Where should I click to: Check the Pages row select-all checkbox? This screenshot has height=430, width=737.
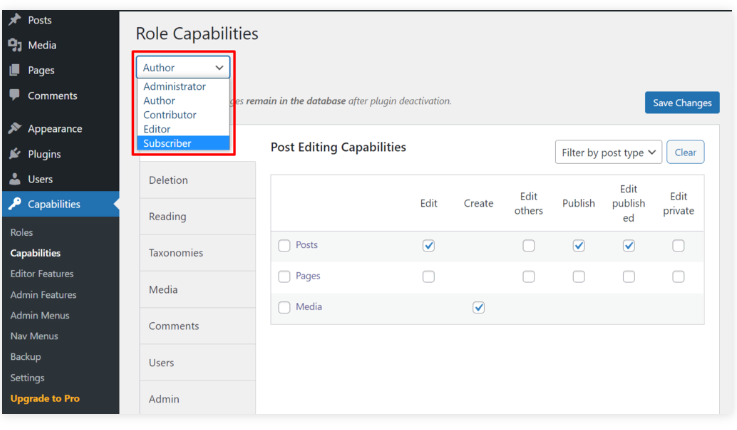tap(284, 277)
